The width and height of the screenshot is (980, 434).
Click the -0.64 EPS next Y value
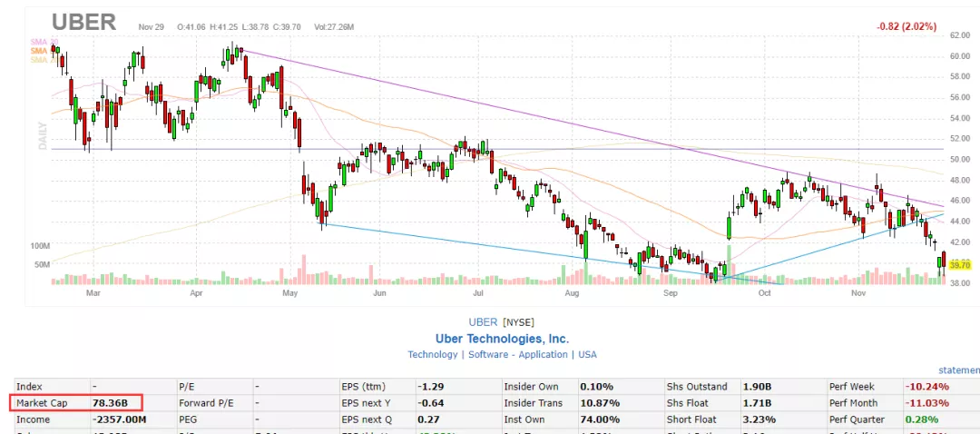pos(430,403)
